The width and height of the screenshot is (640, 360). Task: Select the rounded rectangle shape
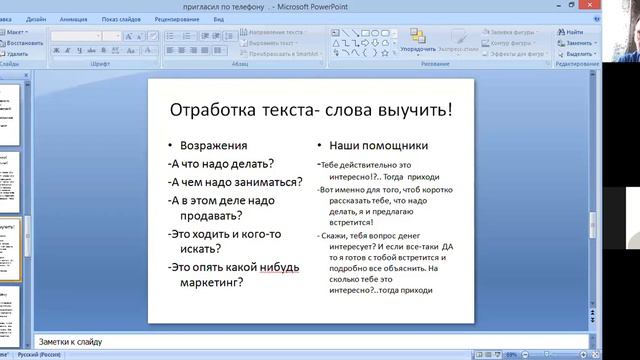(385, 33)
